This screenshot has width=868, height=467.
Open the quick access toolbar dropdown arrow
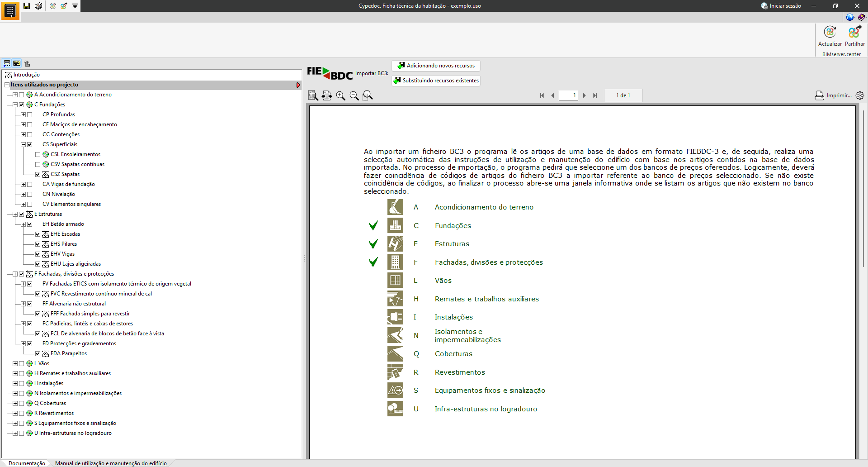75,6
